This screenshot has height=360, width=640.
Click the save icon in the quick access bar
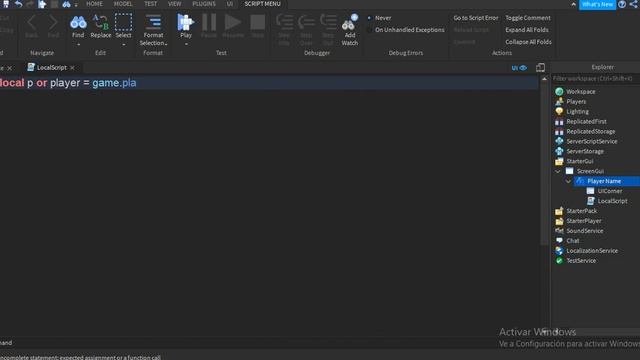click(6, 4)
